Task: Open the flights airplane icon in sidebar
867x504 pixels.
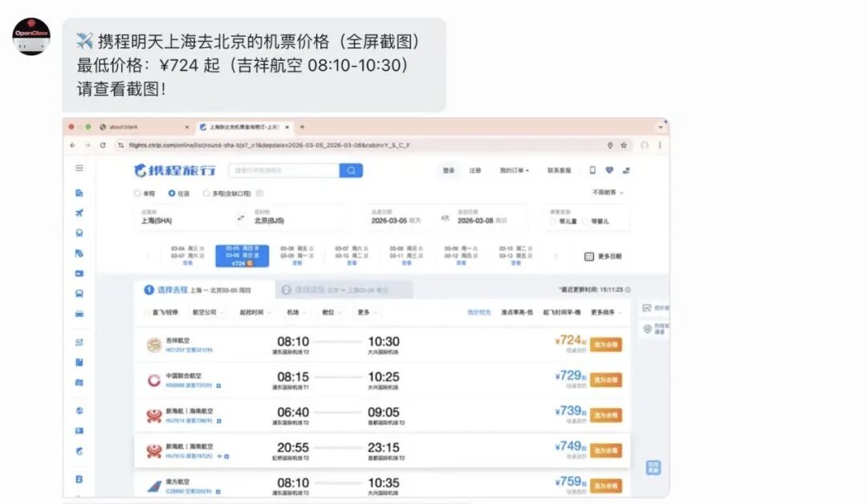Action: point(79,213)
